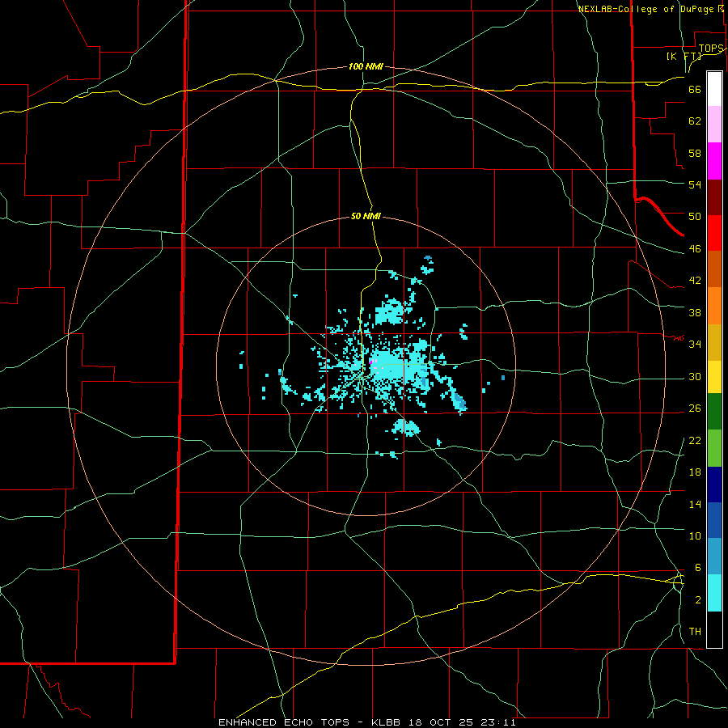Screen dimensions: 728x728
Task: Click the '54' legend label
Action: click(695, 184)
